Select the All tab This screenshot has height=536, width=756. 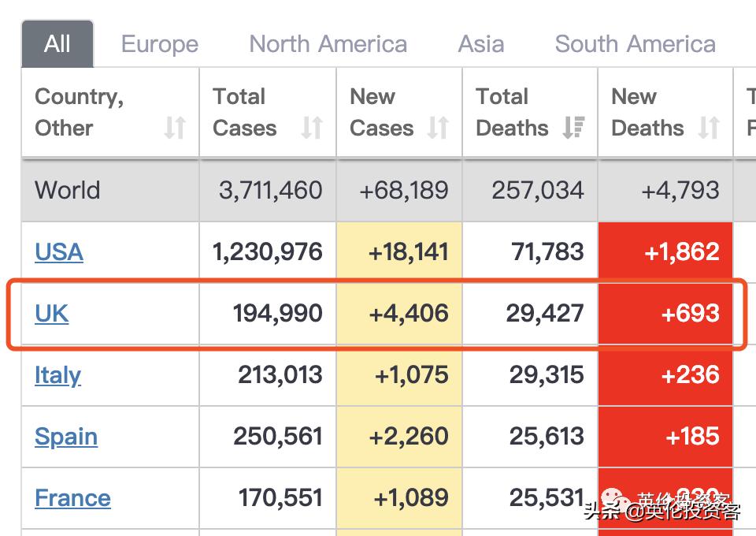coord(57,44)
